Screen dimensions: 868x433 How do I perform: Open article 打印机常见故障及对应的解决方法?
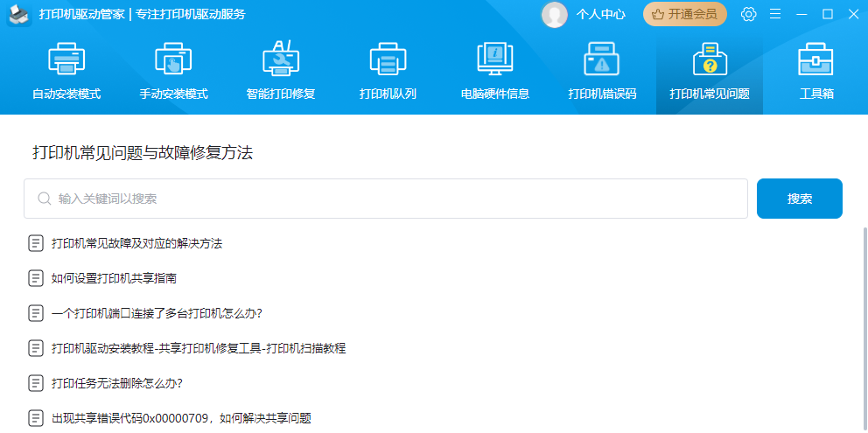pos(136,243)
